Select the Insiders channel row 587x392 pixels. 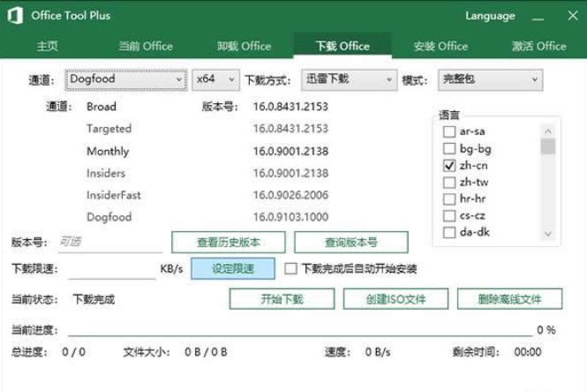106,173
